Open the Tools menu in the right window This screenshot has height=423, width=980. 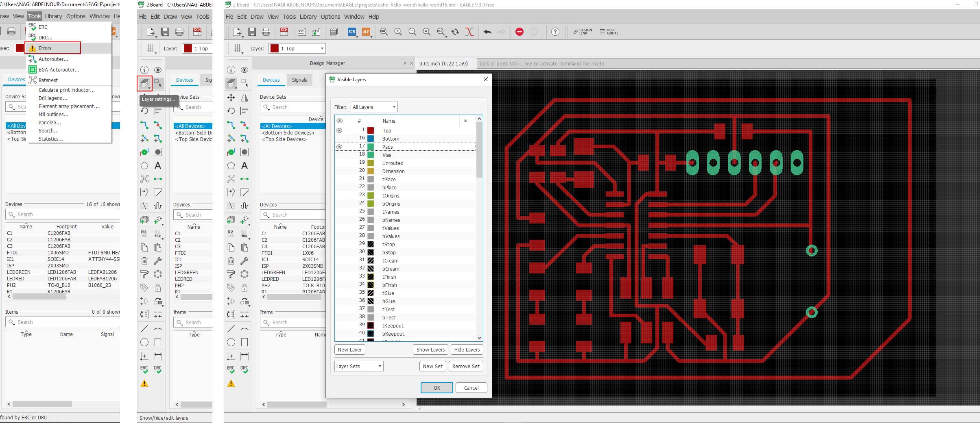tap(289, 17)
